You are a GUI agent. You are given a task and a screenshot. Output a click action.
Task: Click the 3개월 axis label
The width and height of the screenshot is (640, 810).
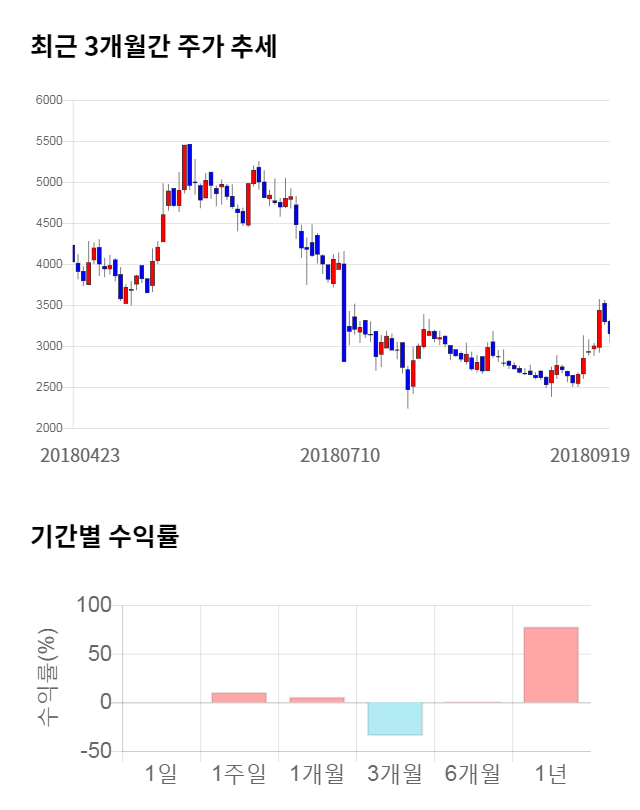tap(395, 773)
